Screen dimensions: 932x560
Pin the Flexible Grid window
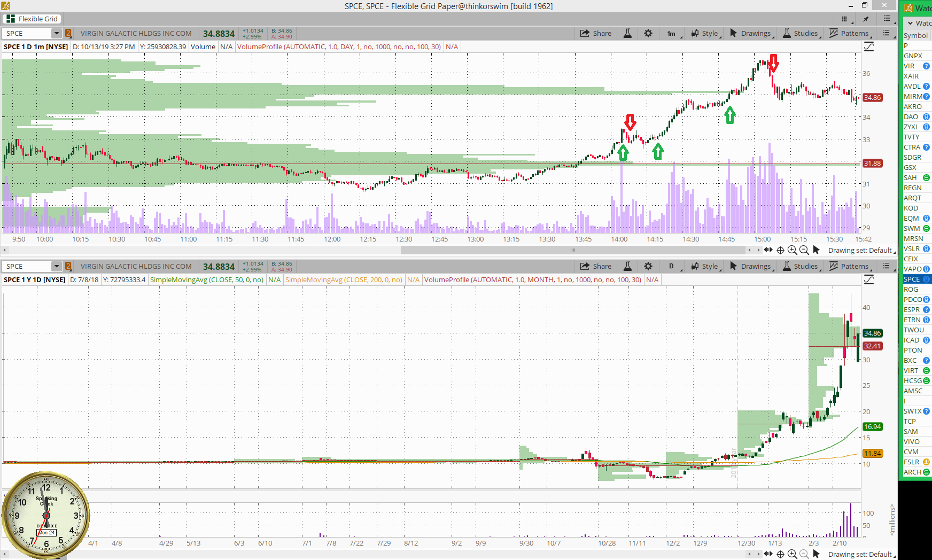point(866,19)
